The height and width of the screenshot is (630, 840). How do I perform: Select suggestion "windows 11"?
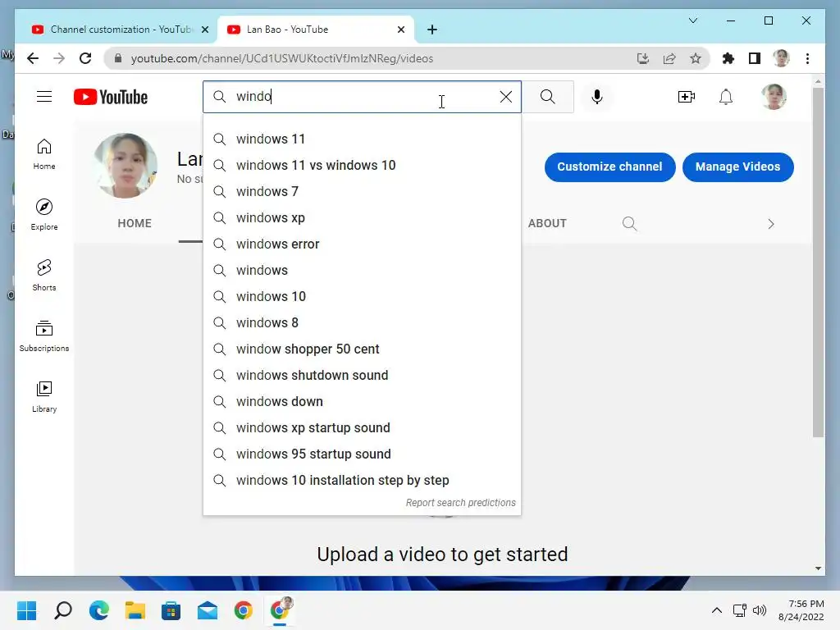pyautogui.click(x=362, y=139)
